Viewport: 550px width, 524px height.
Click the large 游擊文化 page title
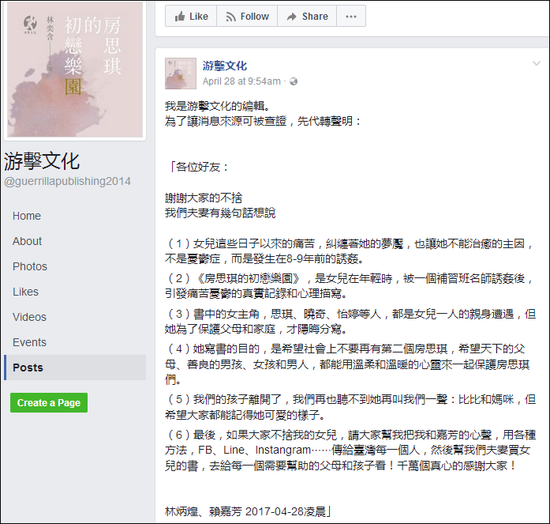pos(42,162)
